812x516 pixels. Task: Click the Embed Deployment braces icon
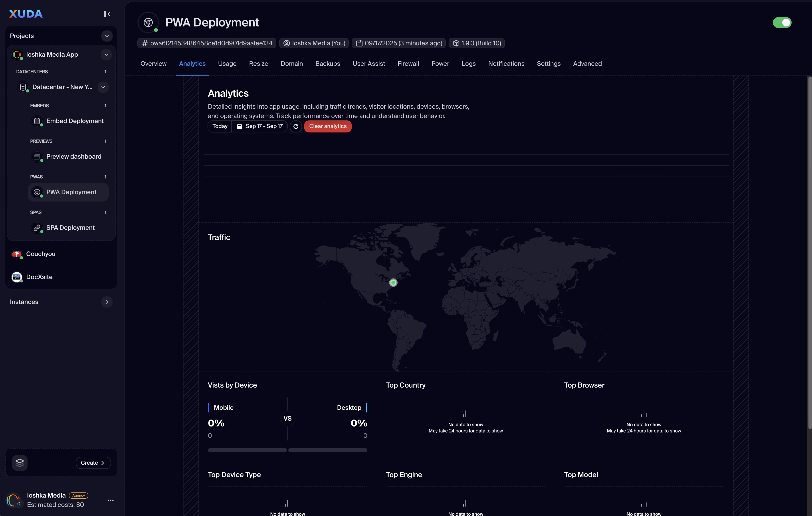click(x=37, y=121)
